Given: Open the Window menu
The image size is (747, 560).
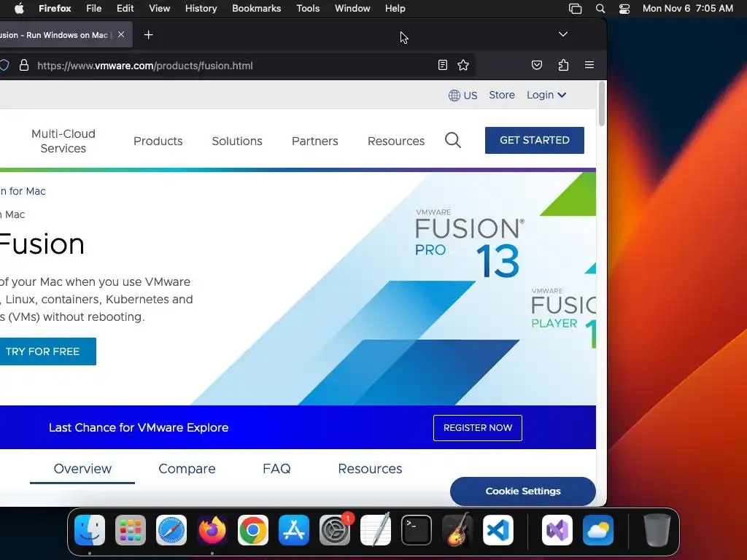Looking at the screenshot, I should pos(352,8).
